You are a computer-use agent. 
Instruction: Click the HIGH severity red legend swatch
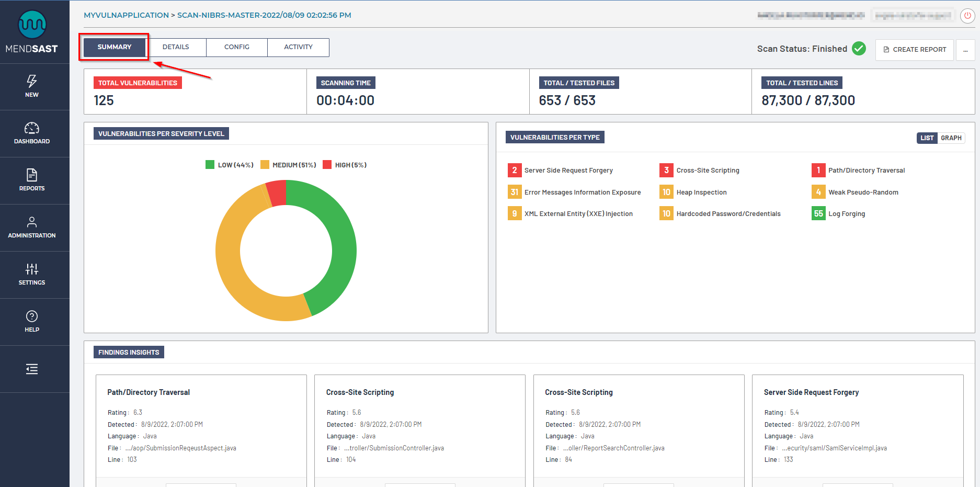(x=327, y=165)
